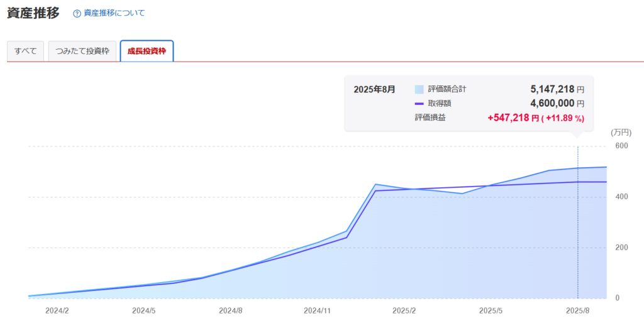Select the つみたて投資枠 tab
The image size is (644, 333).
82,52
